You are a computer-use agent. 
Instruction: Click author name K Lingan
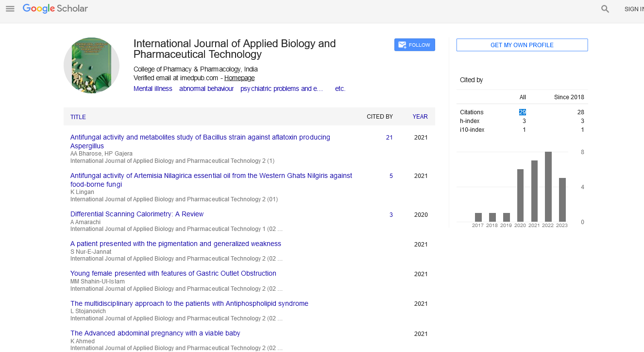82,192
